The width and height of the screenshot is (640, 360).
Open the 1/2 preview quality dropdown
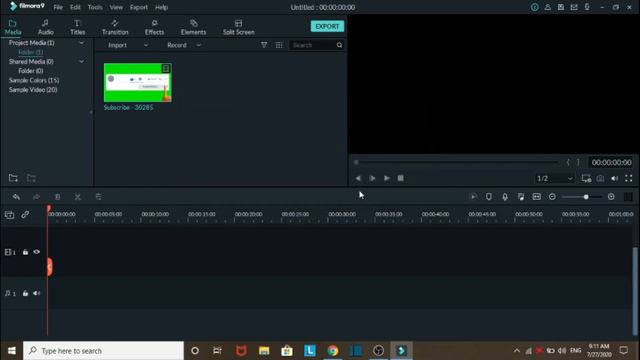click(x=554, y=178)
